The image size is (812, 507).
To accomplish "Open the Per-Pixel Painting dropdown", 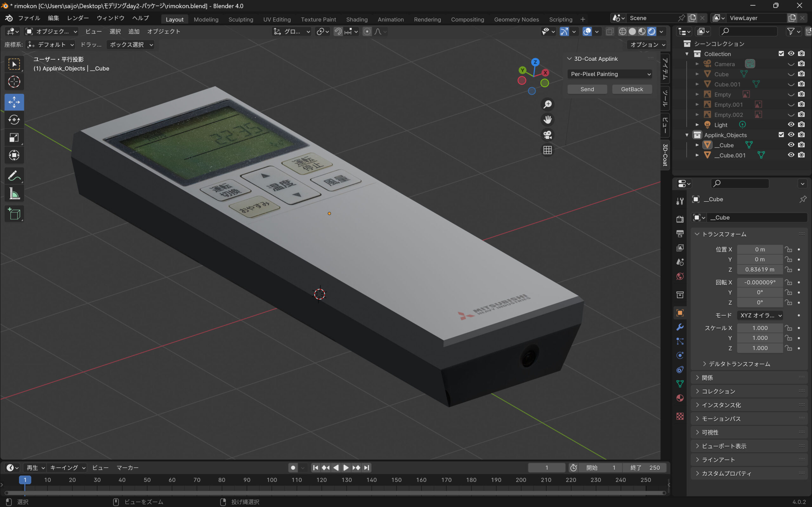I will click(x=609, y=74).
